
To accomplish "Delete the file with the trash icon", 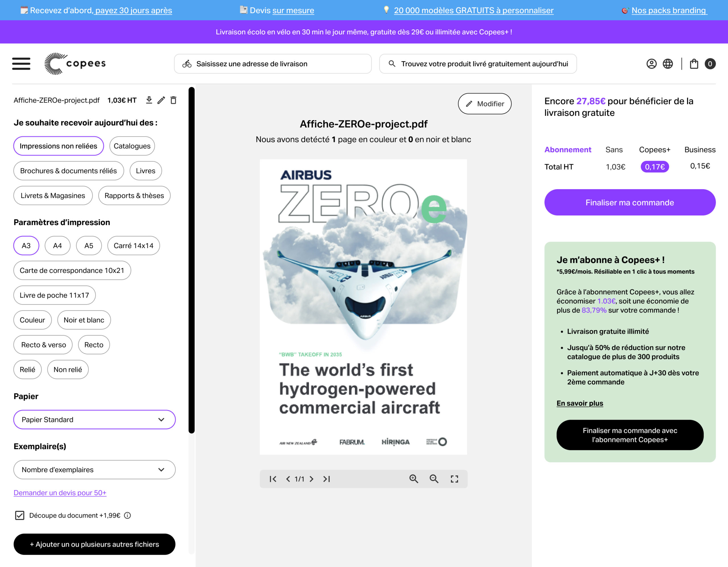I will 173,100.
